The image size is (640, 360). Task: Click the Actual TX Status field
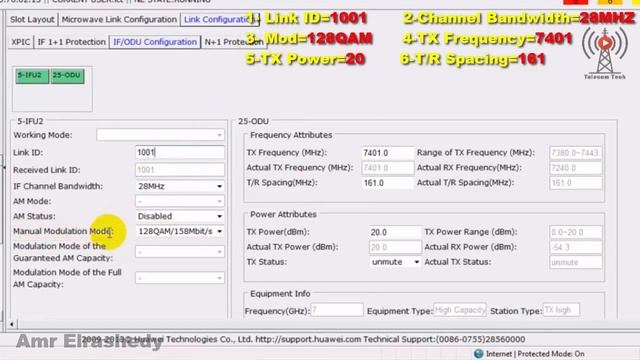click(576, 262)
